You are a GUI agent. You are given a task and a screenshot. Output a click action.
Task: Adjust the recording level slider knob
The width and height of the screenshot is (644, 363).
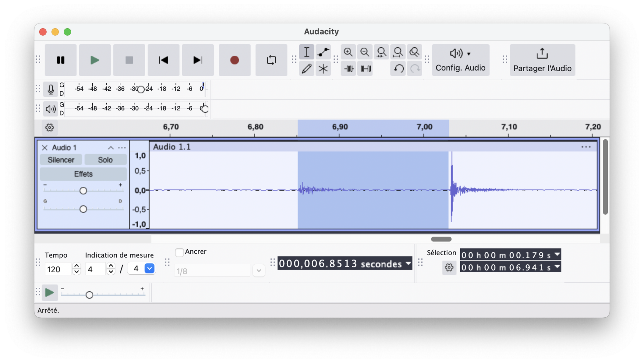pyautogui.click(x=141, y=89)
